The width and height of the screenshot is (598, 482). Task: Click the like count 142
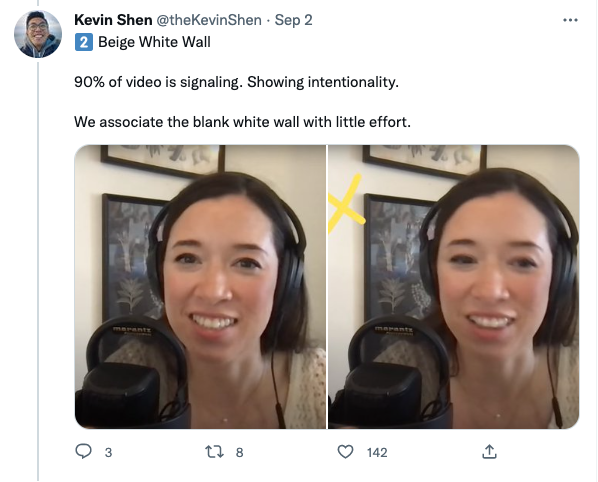click(x=377, y=452)
